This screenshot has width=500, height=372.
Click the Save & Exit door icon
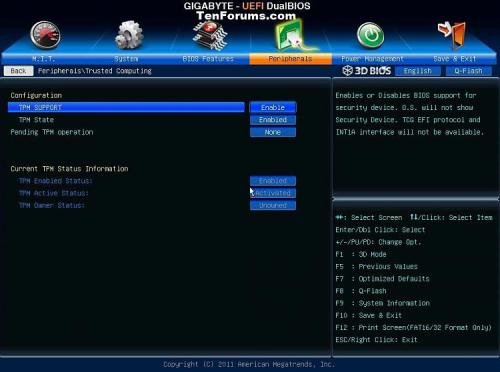coord(452,34)
